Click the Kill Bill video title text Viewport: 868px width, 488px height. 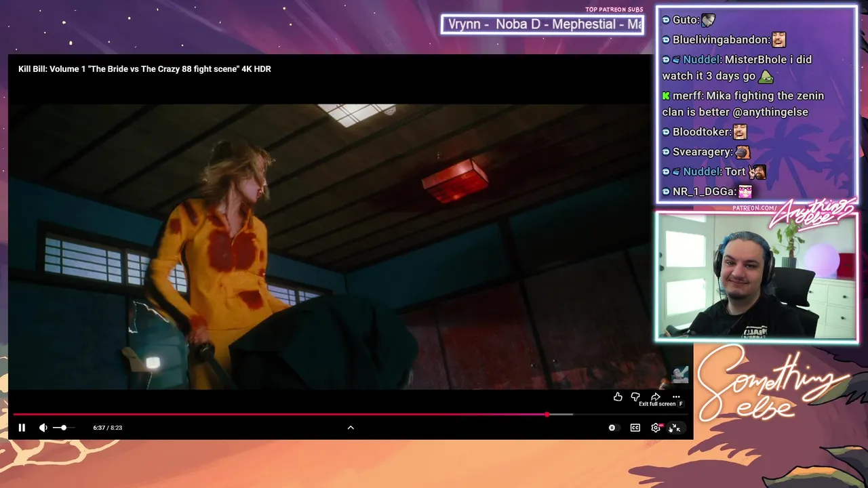144,69
